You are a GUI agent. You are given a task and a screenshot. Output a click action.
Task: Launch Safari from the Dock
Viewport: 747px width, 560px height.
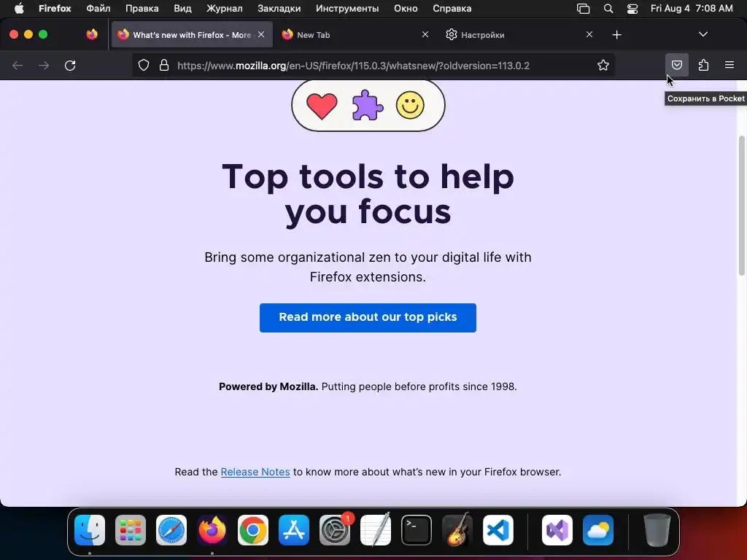pyautogui.click(x=171, y=530)
